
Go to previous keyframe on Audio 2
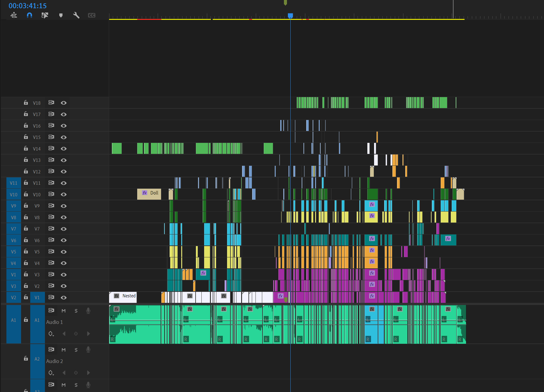coord(64,373)
